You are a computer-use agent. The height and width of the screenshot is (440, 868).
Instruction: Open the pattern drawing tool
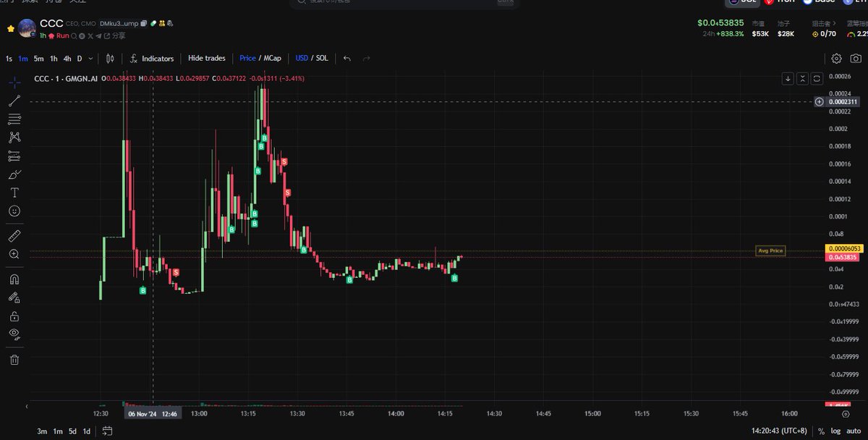point(14,137)
